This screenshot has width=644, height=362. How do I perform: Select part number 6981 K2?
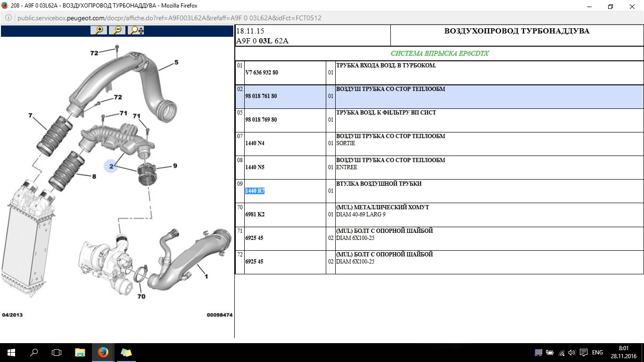point(255,214)
